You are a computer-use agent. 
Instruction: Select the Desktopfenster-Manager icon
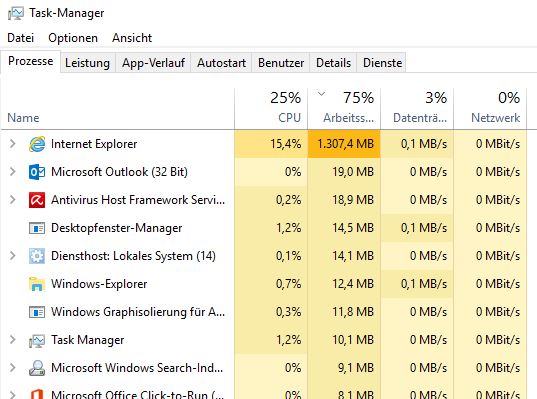pos(37,228)
